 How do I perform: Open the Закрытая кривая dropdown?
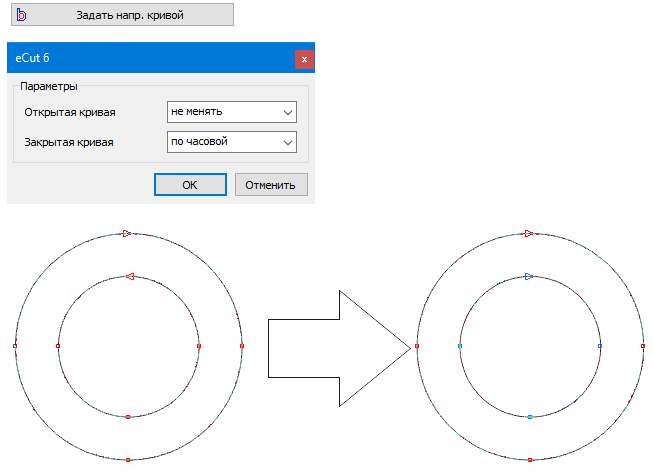pos(232,142)
